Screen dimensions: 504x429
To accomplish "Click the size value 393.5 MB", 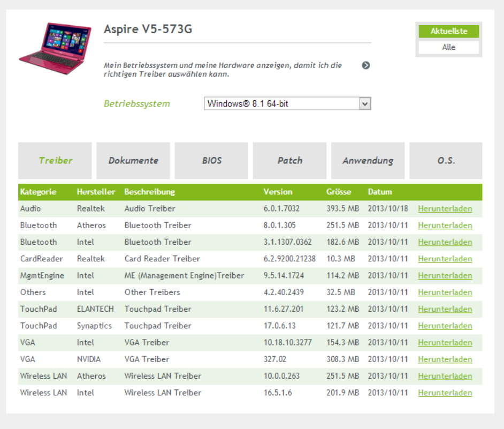I will pos(342,208).
